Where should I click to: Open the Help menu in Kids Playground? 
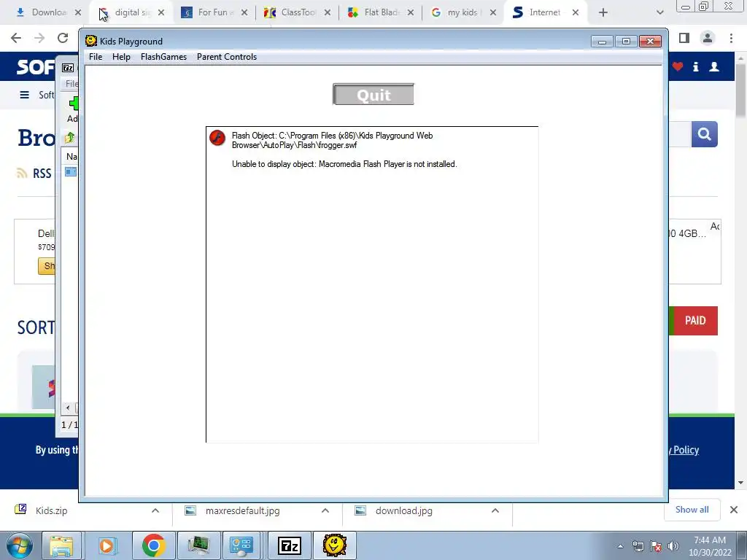point(121,57)
